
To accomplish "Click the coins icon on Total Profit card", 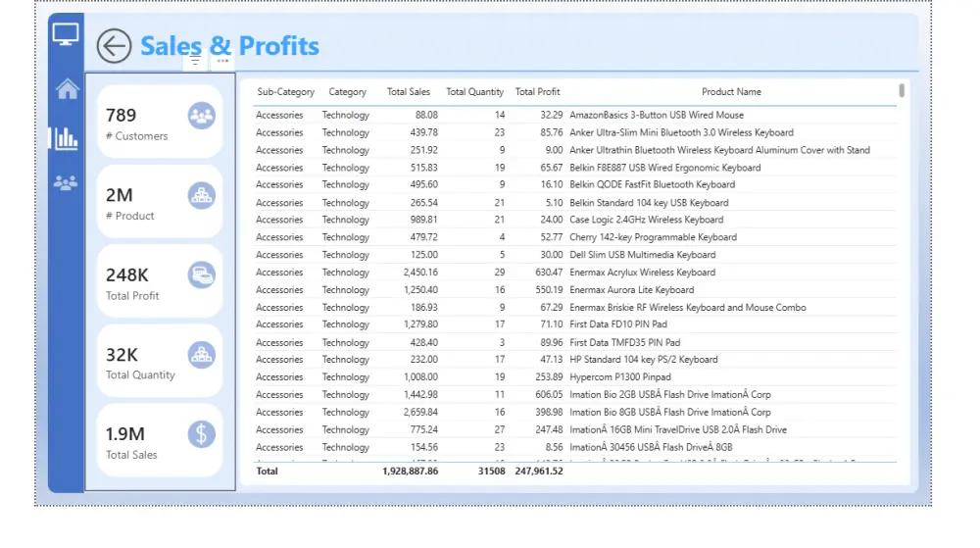I will pyautogui.click(x=201, y=274).
